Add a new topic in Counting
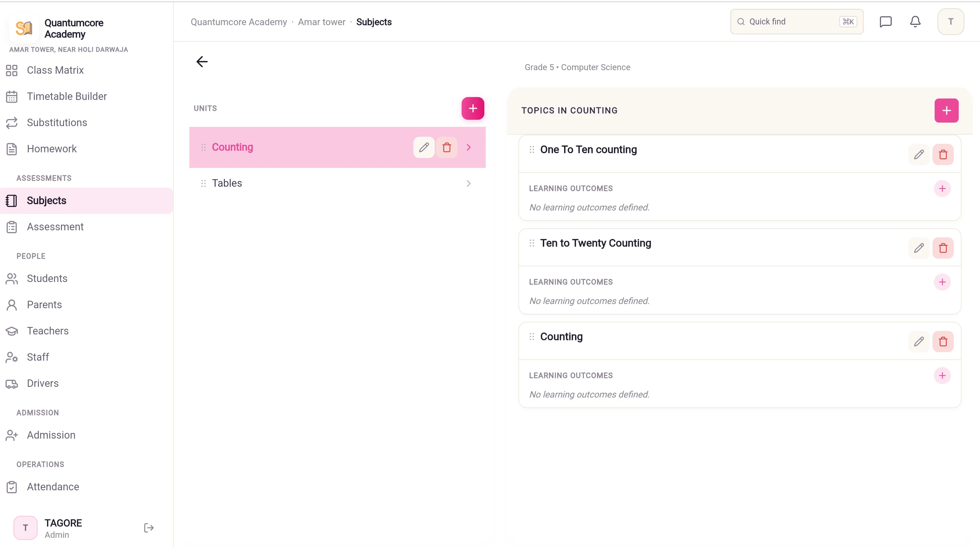This screenshot has width=980, height=547. point(947,111)
